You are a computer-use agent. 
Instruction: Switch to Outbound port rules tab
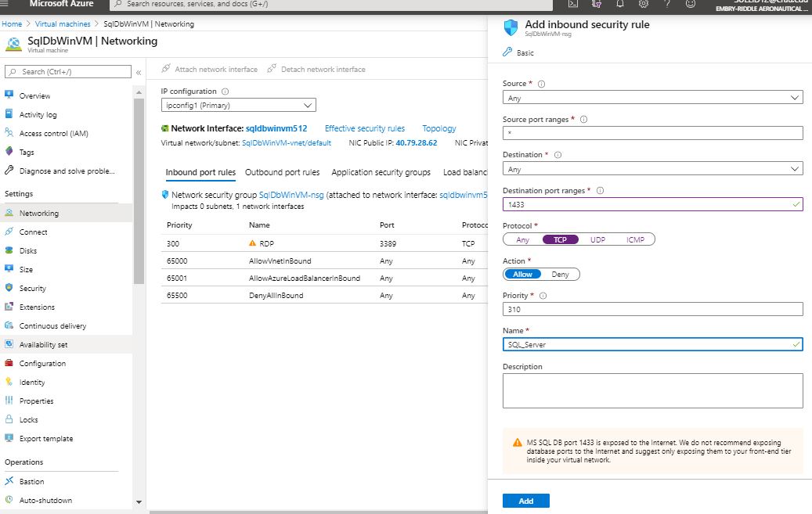[x=282, y=172]
